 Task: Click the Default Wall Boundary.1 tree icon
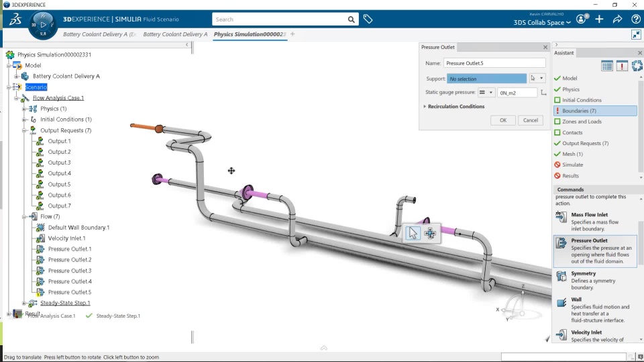pyautogui.click(x=40, y=228)
